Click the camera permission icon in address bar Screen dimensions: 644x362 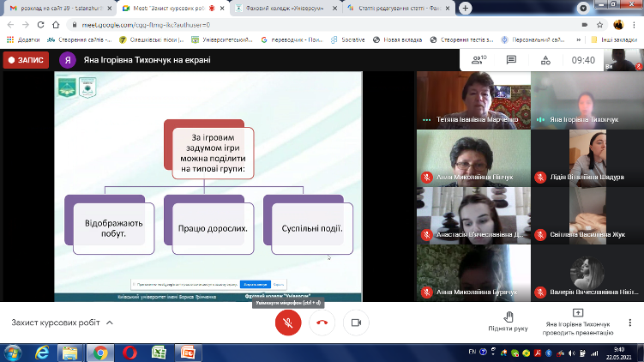coord(585,25)
